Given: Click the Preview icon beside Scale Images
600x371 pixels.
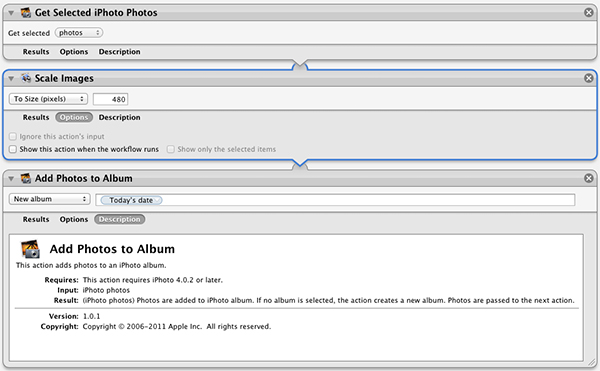Looking at the screenshot, I should tap(26, 78).
